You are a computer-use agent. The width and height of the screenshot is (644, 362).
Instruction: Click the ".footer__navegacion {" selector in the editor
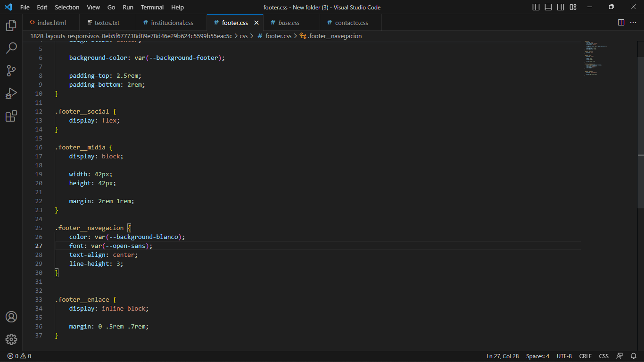point(93,228)
